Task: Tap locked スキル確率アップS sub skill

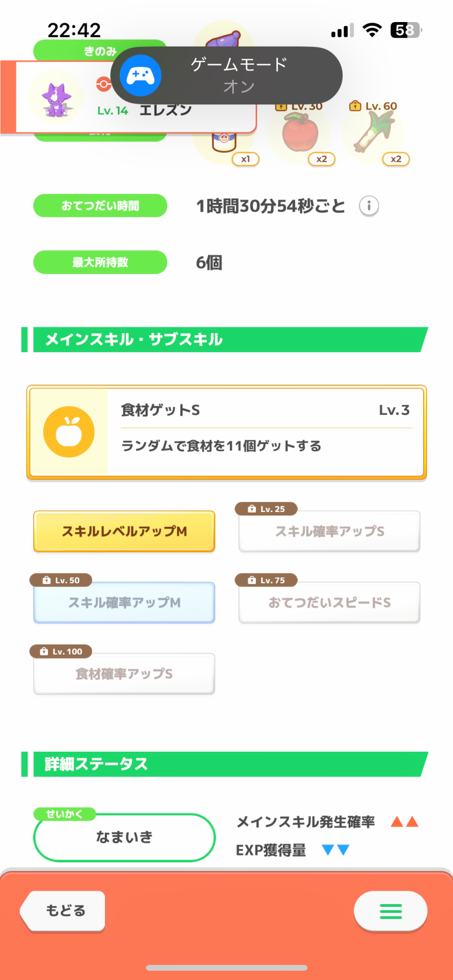Action: (x=329, y=532)
